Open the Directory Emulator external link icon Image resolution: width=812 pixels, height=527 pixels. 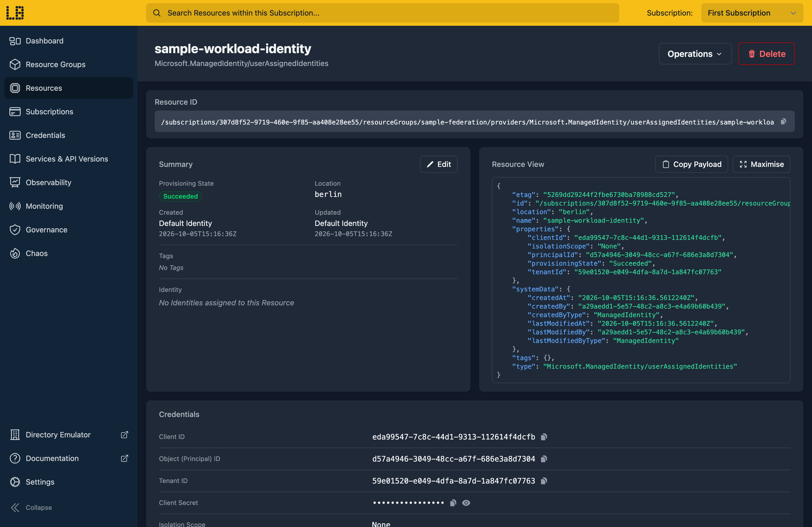click(x=125, y=435)
